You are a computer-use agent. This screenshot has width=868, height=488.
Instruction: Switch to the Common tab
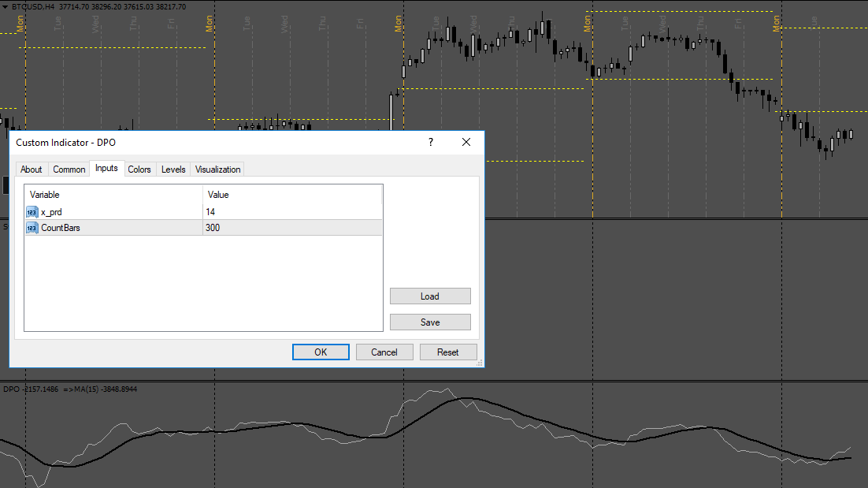pos(69,169)
